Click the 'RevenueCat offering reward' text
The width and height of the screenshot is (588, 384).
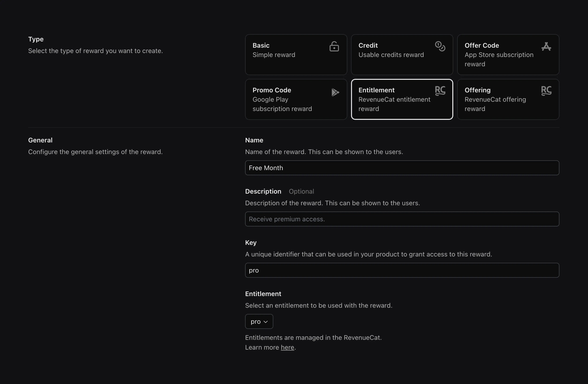(495, 104)
